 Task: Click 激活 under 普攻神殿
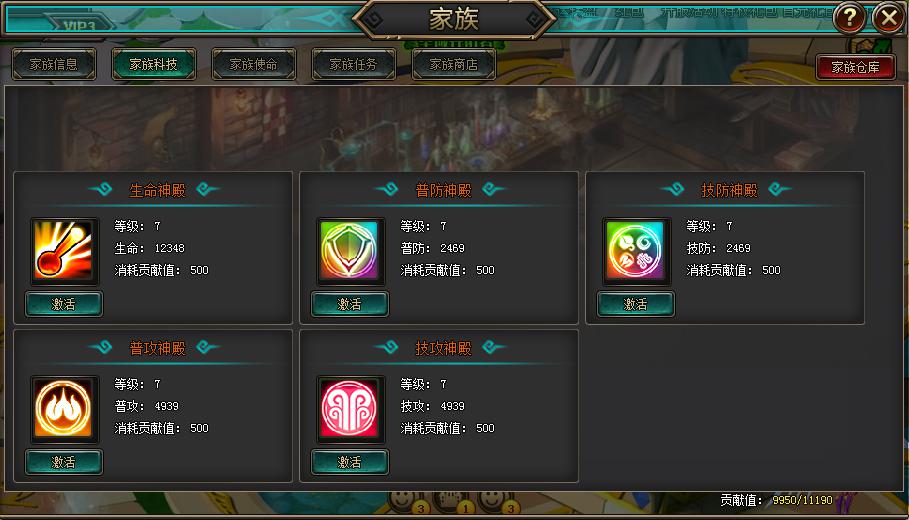pos(64,462)
